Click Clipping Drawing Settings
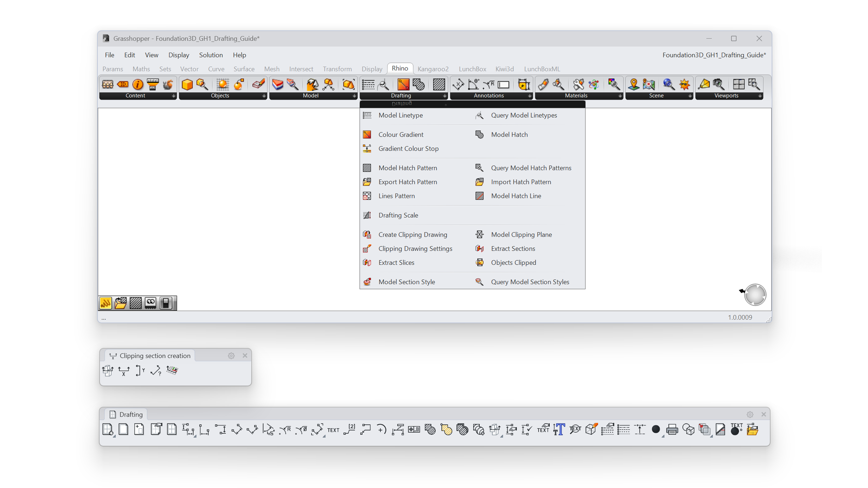This screenshot has width=868, height=488. click(x=407, y=248)
